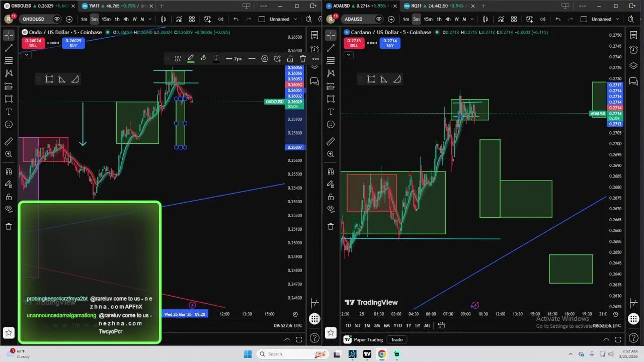This screenshot has height=362, width=644.
Task: Select trend line tool in ADAUSD window
Action: point(331,48)
